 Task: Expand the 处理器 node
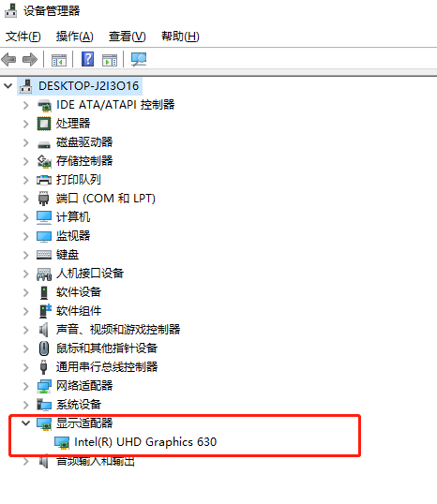click(25, 124)
